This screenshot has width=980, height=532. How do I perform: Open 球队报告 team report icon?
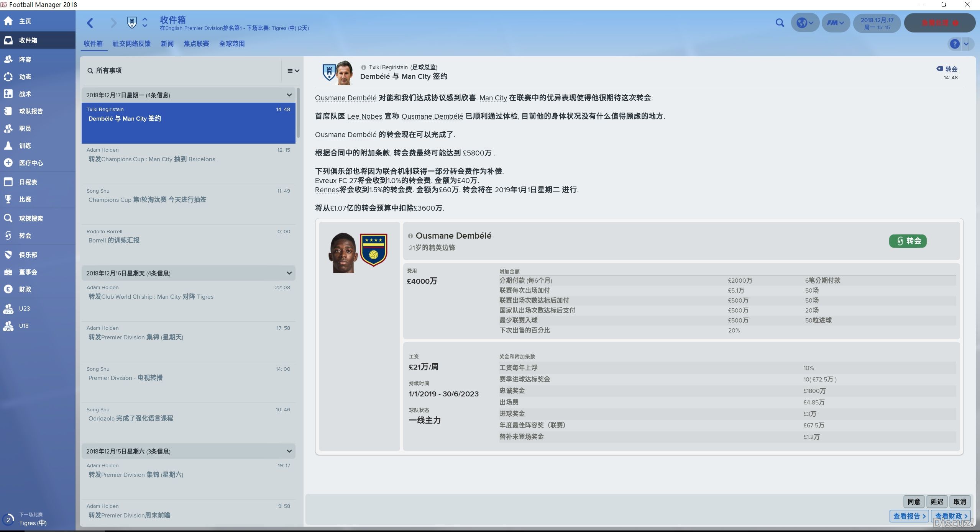pos(8,111)
